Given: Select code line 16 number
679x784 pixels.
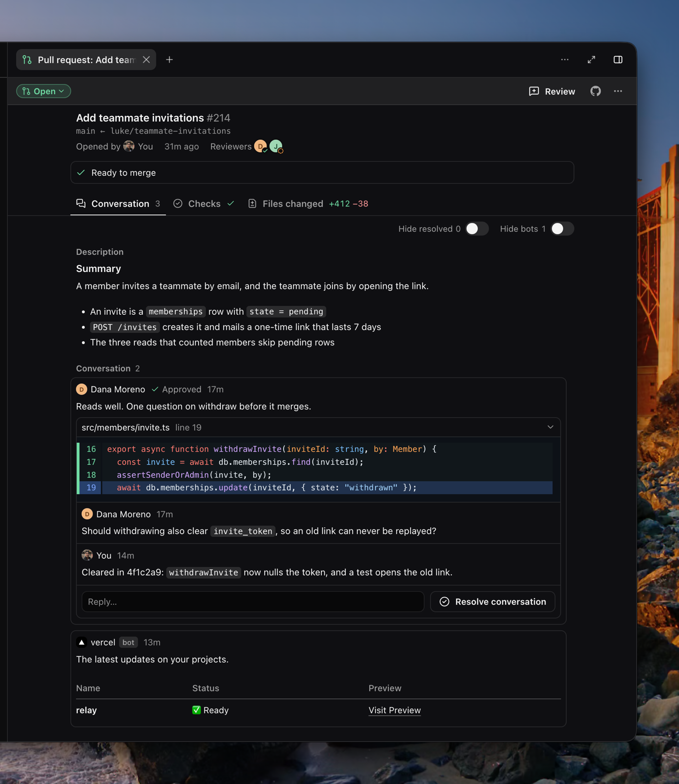Looking at the screenshot, I should click(x=91, y=449).
